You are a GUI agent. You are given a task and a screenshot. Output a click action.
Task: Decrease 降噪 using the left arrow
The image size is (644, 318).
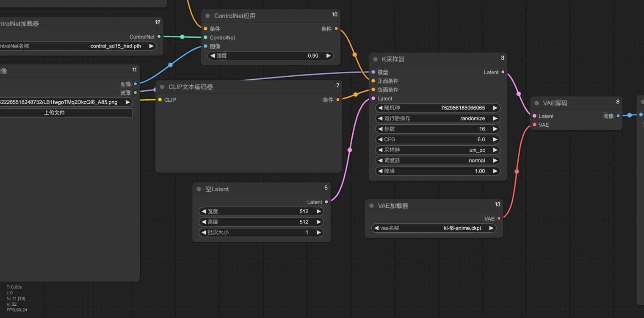coord(380,171)
